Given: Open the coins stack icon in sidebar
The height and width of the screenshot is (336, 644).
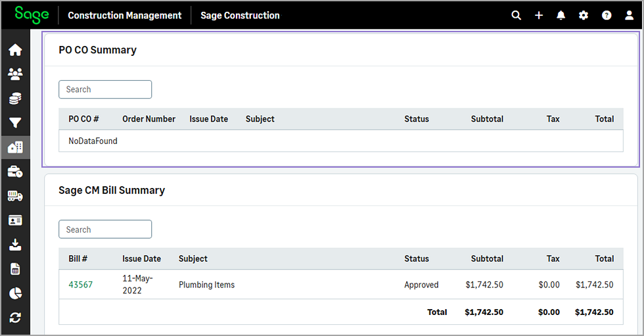Looking at the screenshot, I should [x=15, y=99].
